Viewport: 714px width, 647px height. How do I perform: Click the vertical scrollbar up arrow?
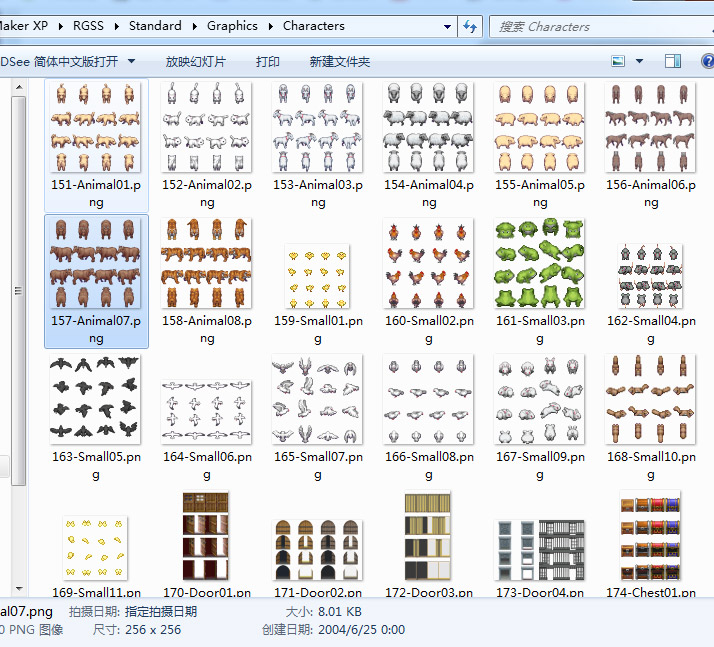click(x=19, y=87)
